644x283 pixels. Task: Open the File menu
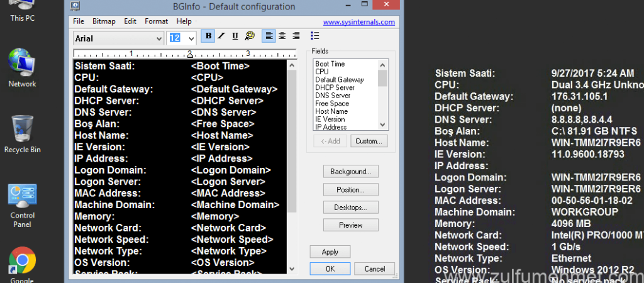click(x=79, y=21)
